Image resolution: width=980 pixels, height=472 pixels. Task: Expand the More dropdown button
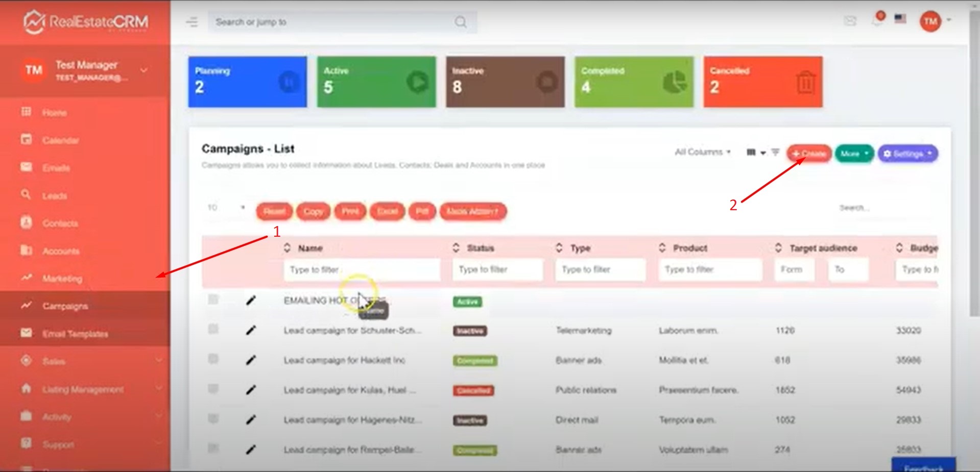pyautogui.click(x=854, y=154)
